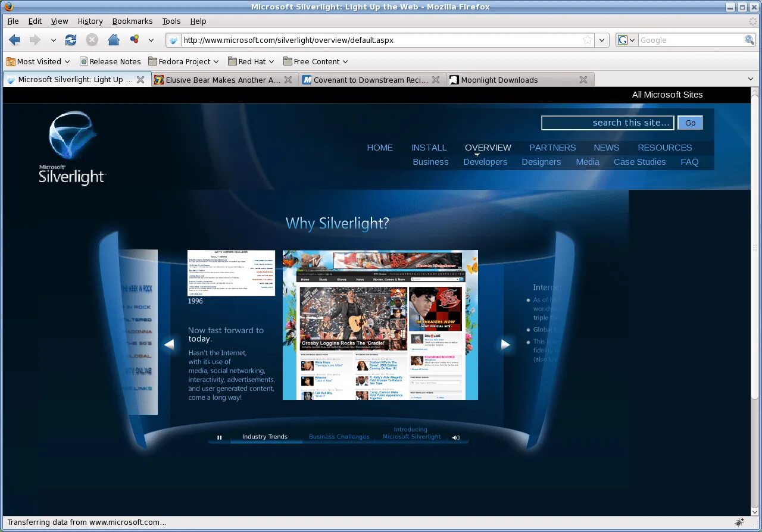Open the INSTALL navigation link
The width and height of the screenshot is (762, 532).
429,148
